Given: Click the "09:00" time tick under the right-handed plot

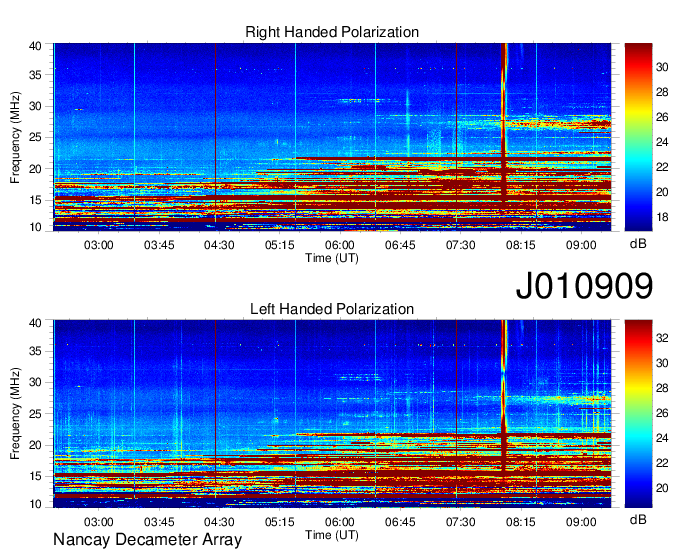Looking at the screenshot, I should pos(581,245).
